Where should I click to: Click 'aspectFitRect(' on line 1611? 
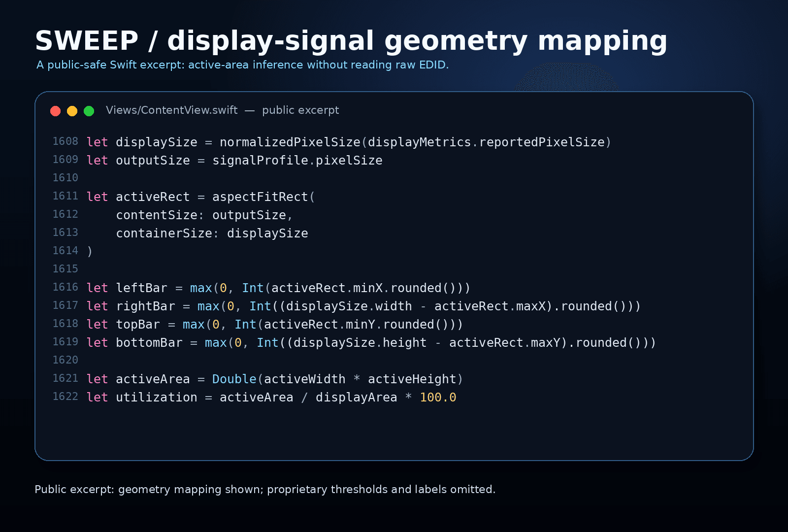point(264,197)
